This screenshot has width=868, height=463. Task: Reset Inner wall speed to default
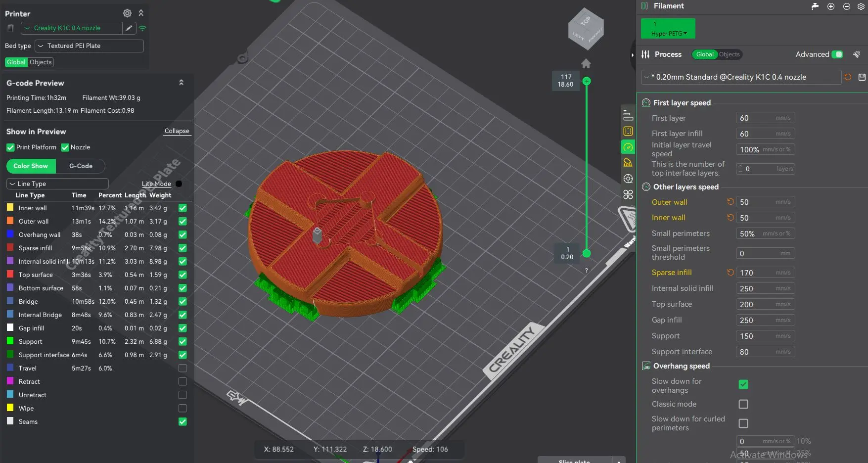[x=730, y=218]
